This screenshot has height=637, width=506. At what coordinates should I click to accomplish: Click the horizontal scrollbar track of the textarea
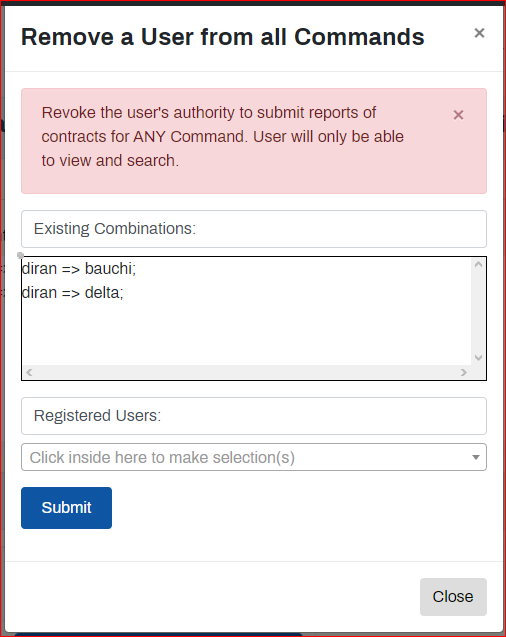(246, 372)
